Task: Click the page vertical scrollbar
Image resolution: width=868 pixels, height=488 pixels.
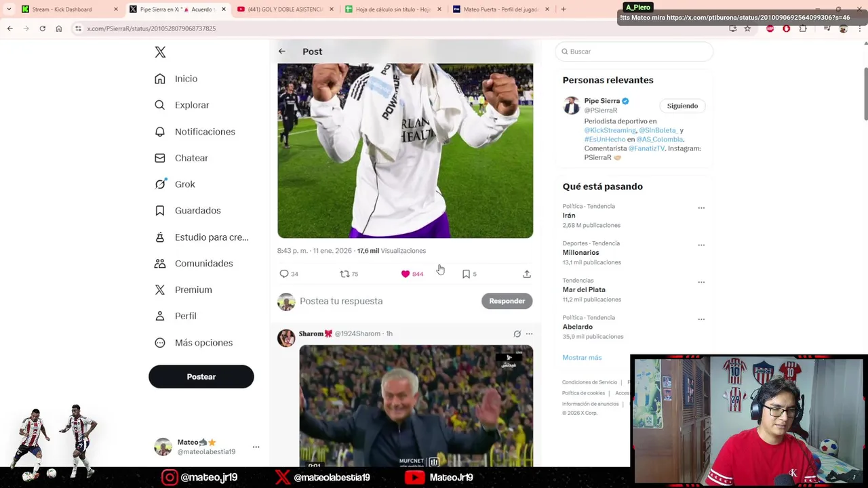Action: point(865,95)
